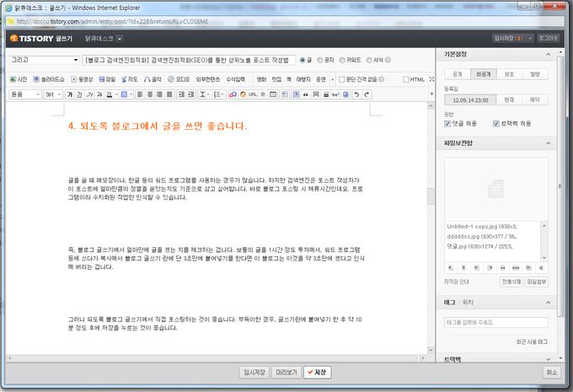Click the TISTORY logo
The image size is (573, 392).
coord(32,39)
